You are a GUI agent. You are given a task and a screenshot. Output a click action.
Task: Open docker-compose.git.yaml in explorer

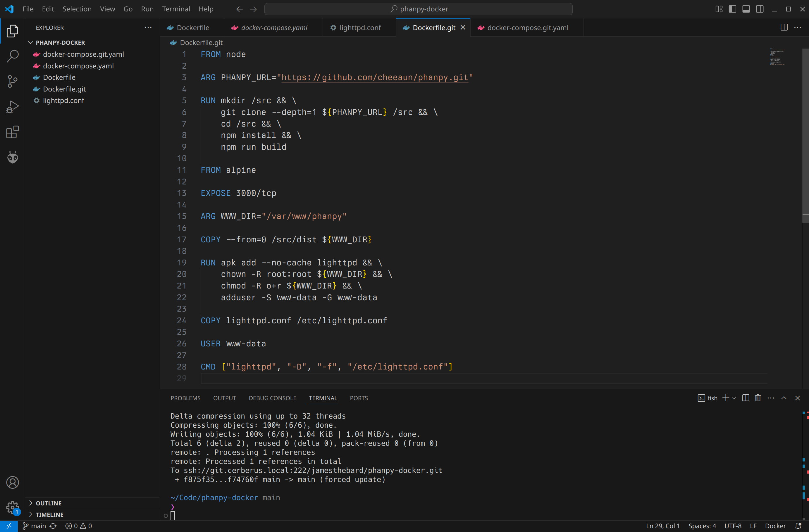[92, 54]
